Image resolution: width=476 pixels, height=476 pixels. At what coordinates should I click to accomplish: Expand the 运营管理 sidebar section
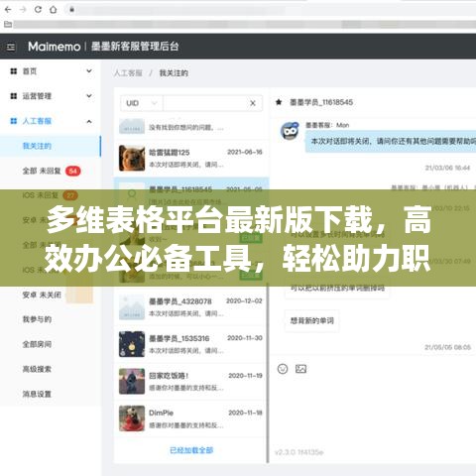[51, 96]
